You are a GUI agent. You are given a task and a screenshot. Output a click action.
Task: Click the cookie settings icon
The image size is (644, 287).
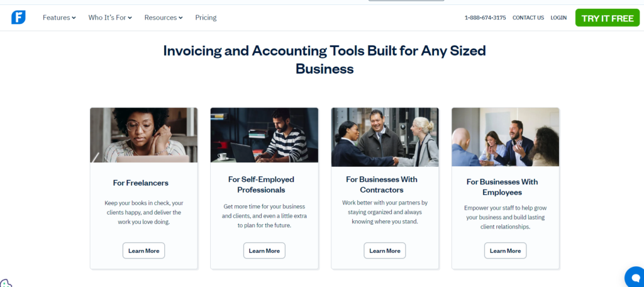pyautogui.click(x=6, y=283)
